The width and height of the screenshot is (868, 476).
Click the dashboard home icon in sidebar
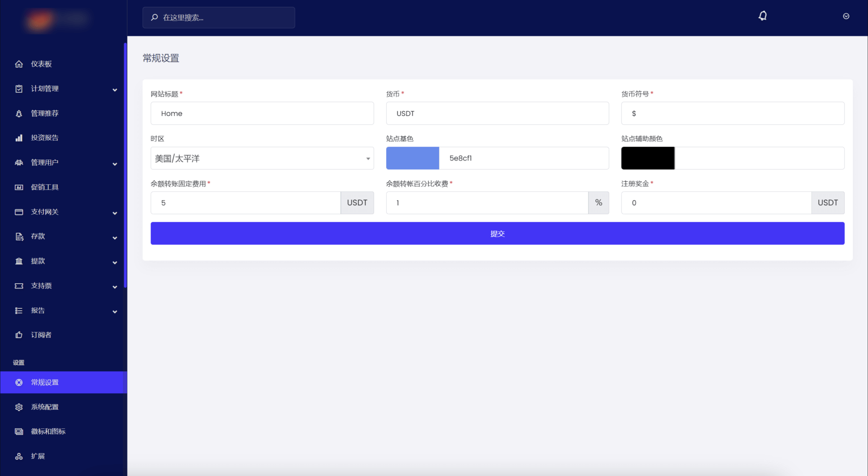pyautogui.click(x=19, y=64)
